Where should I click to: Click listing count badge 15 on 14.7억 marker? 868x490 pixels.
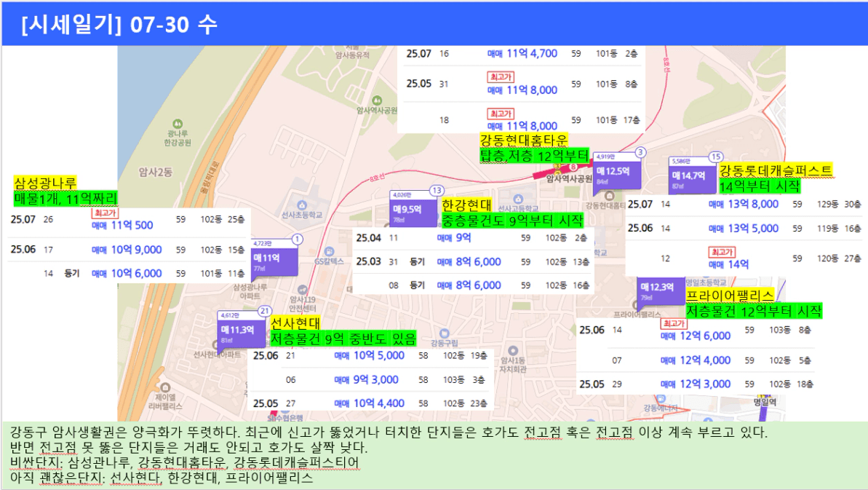[716, 157]
